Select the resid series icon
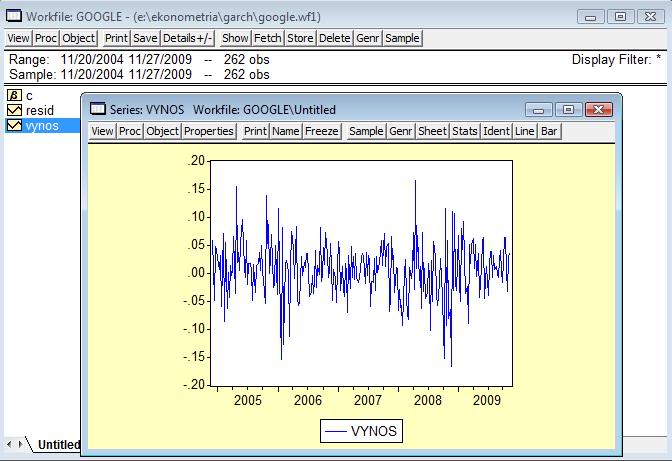The height and width of the screenshot is (461, 672). pos(14,110)
